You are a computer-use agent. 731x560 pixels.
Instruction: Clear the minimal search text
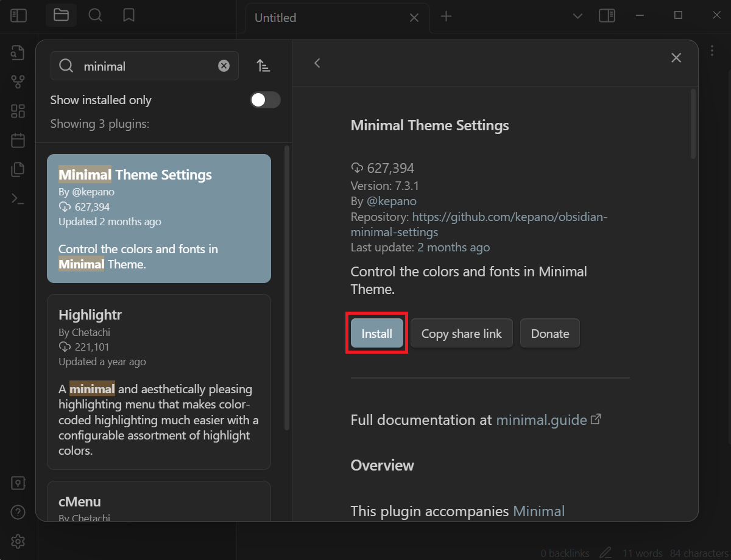(224, 66)
